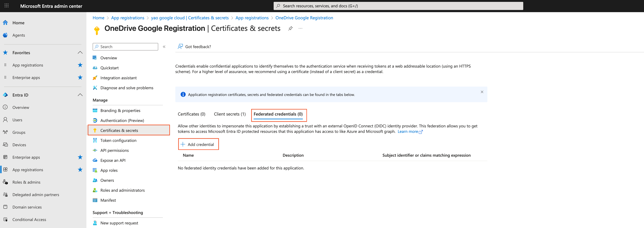Collapse the blade menu with double chevron
Image resolution: width=644 pixels, height=228 pixels.
point(164,46)
